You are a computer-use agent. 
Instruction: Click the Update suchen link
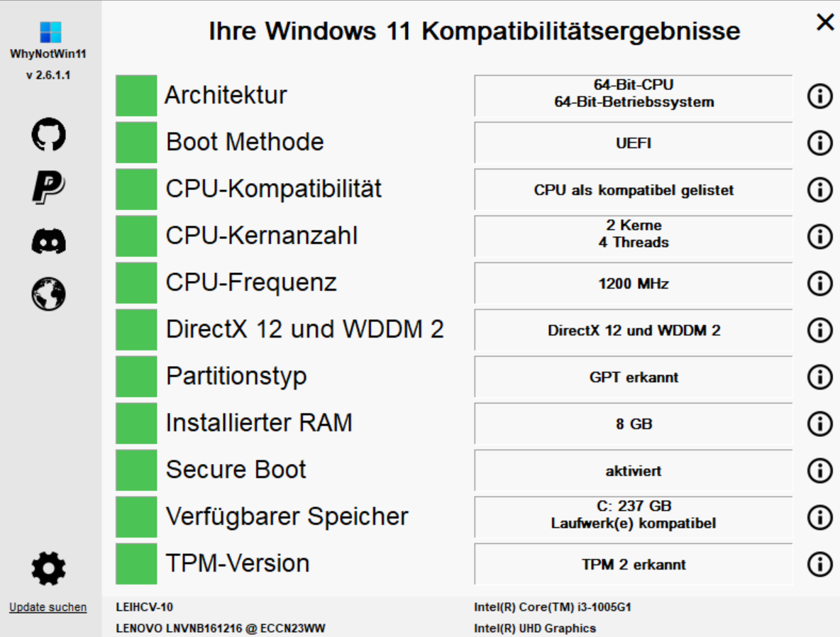coord(48,607)
